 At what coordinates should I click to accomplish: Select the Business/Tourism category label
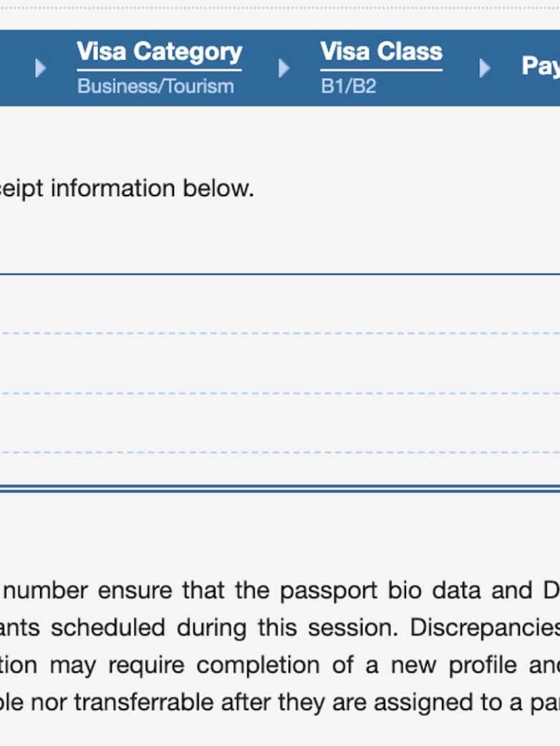(155, 87)
